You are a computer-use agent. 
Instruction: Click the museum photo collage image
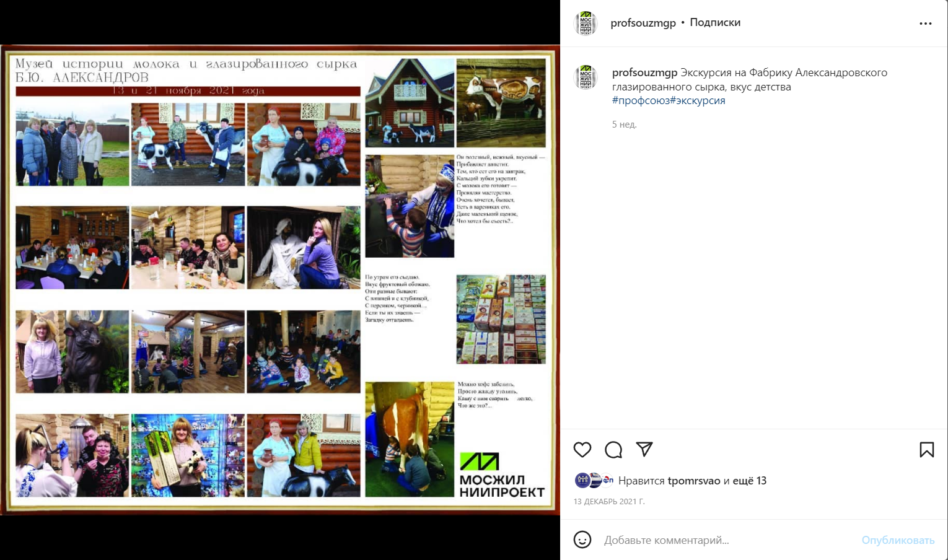[280, 280]
